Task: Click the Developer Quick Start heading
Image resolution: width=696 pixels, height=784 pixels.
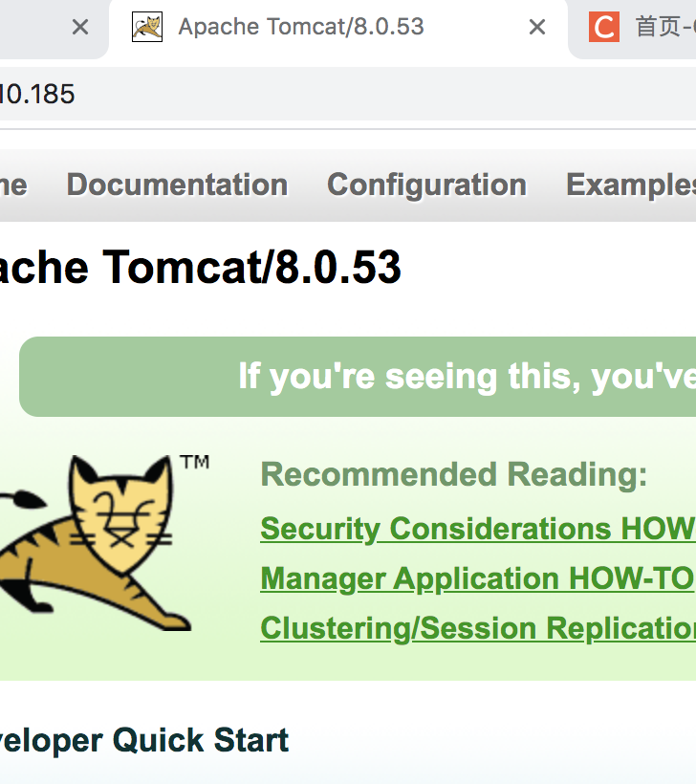Action: 144,740
